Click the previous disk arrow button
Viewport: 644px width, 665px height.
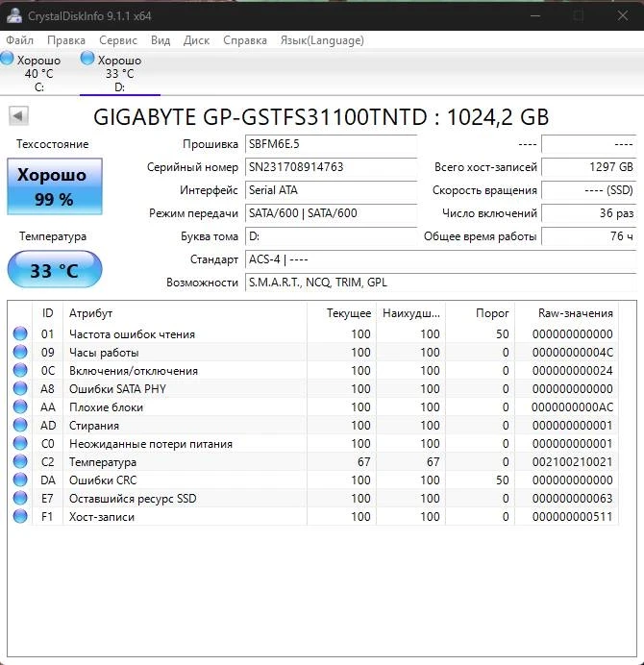pos(18,115)
